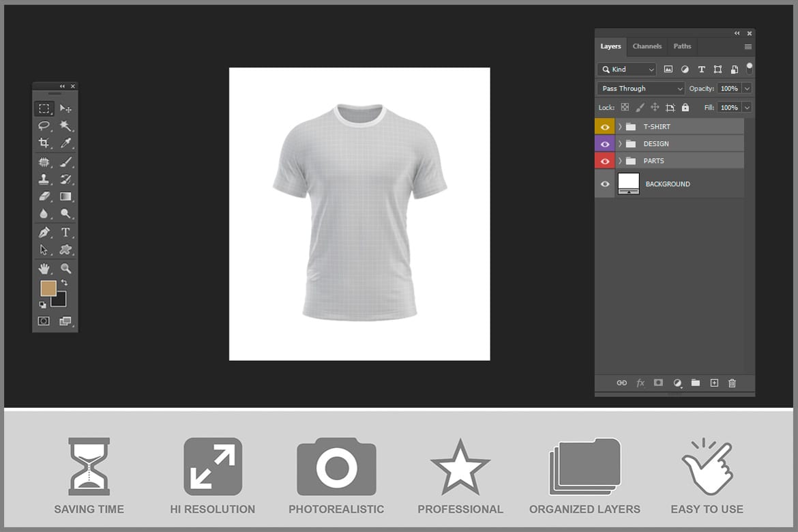Toggle Quick Mask mode
The width and height of the screenshot is (798, 532).
click(x=44, y=321)
